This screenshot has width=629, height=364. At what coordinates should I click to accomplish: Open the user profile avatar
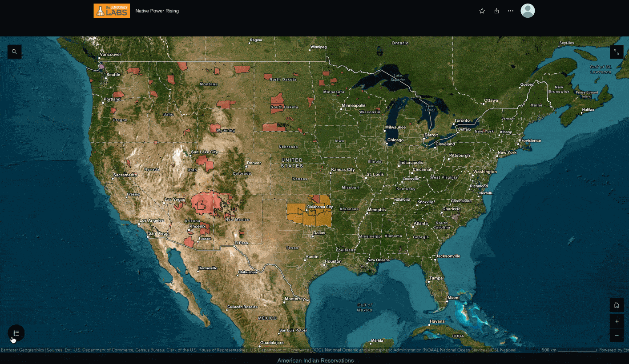[x=528, y=11]
